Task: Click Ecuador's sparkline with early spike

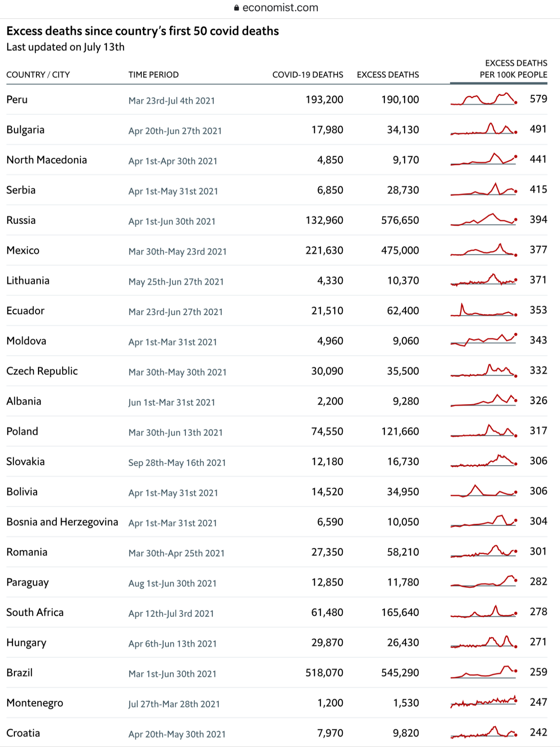Action: (484, 310)
